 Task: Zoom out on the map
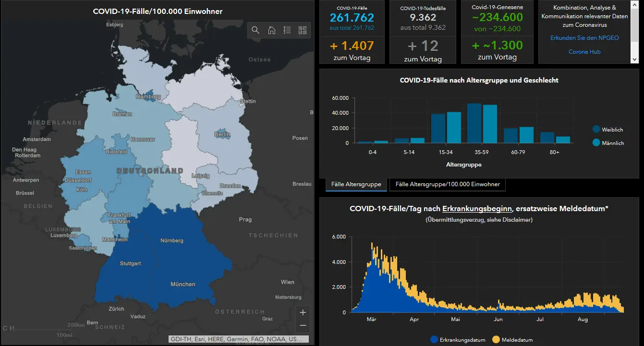tap(303, 325)
